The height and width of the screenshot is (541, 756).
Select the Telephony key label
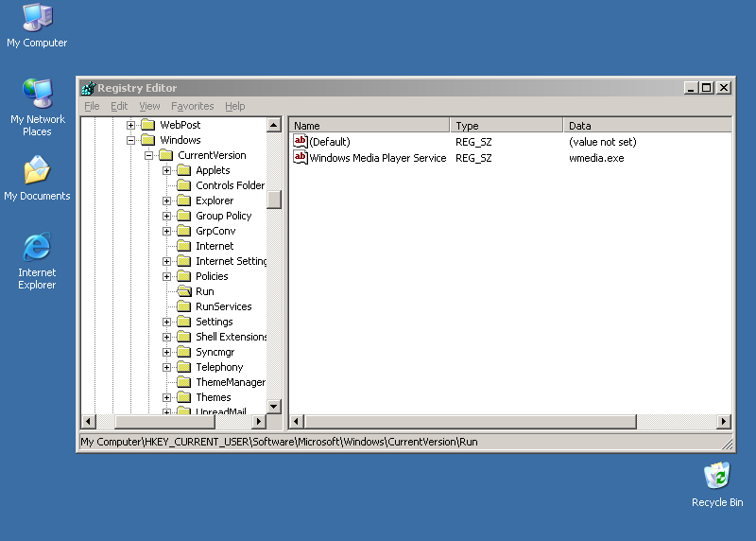coord(219,367)
